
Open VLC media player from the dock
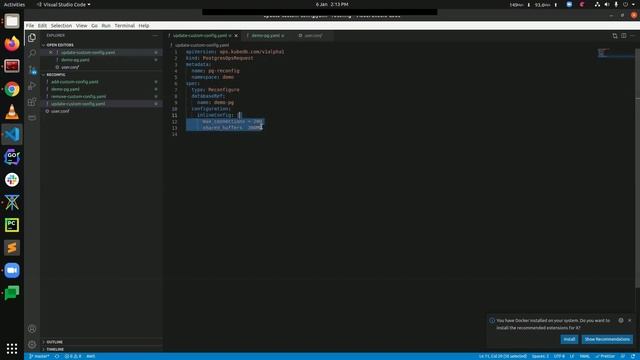12,111
